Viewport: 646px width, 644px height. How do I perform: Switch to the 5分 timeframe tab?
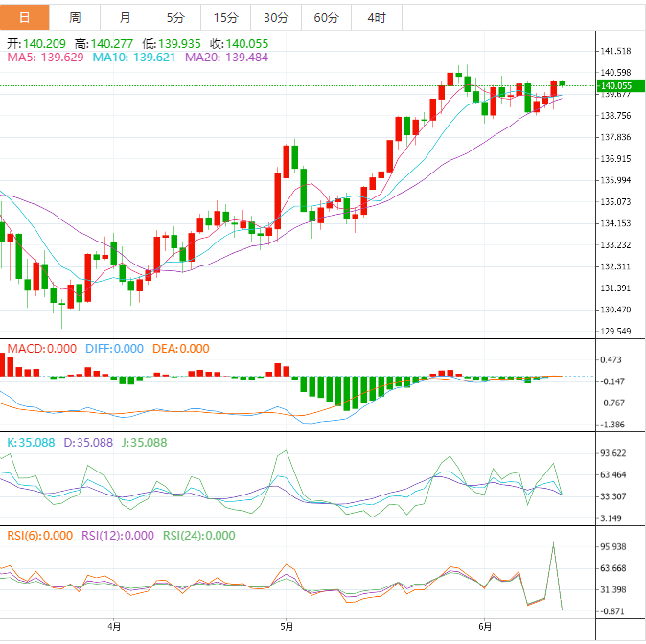[x=175, y=17]
